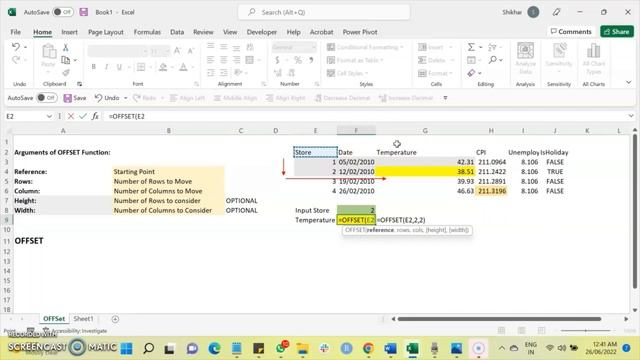This screenshot has width=640, height=360.
Task: Click the title bar Save disk icon
Action: (84, 12)
